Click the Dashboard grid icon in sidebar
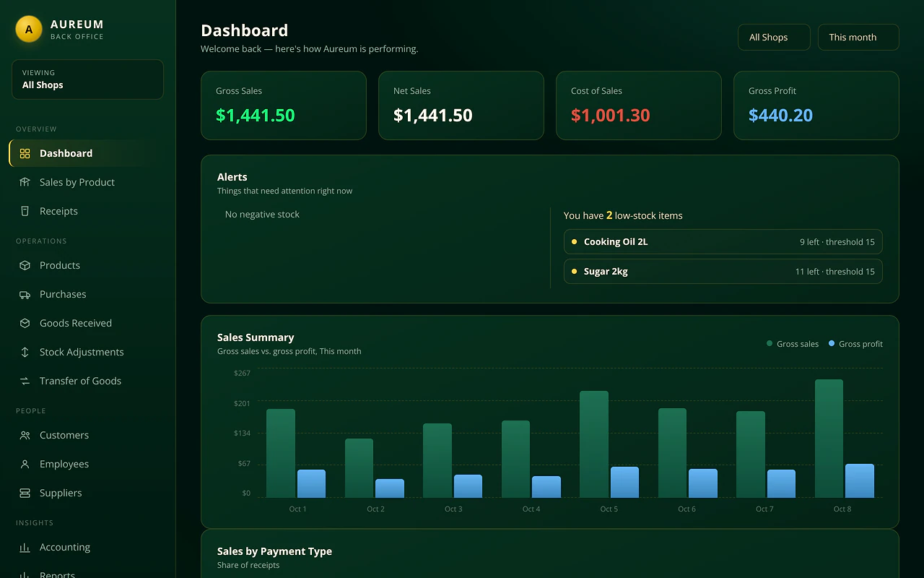This screenshot has height=578, width=924. (25, 153)
